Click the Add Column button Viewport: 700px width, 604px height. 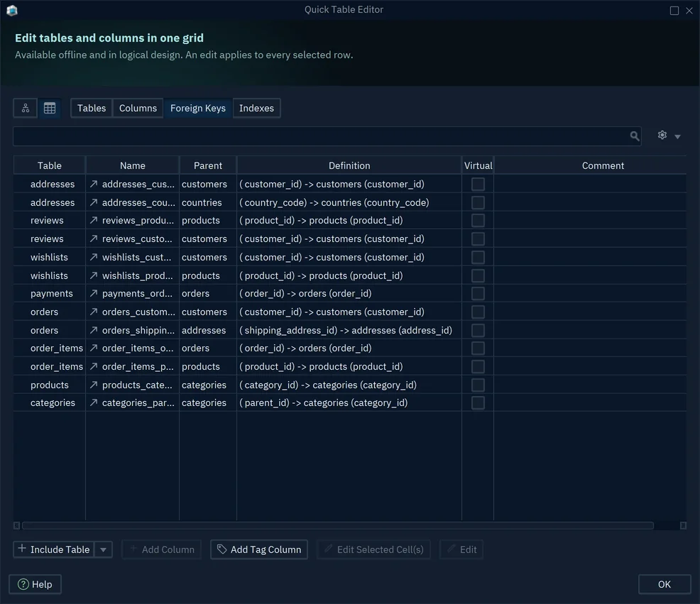point(162,549)
